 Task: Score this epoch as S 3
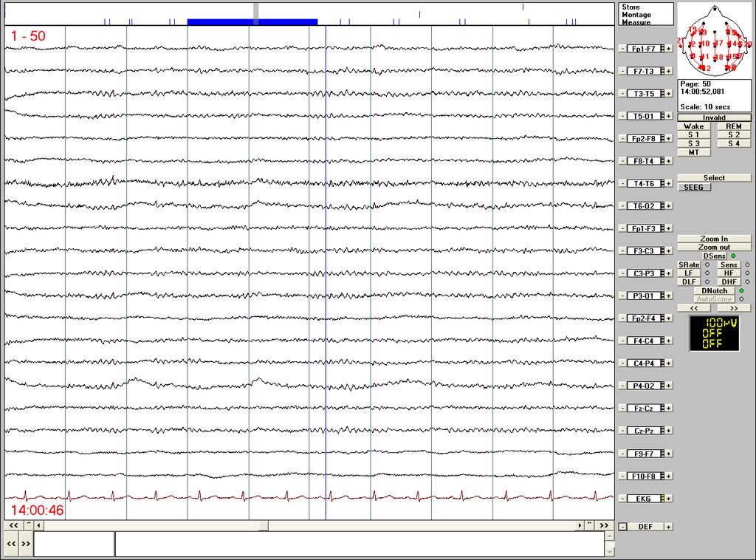[x=694, y=144]
